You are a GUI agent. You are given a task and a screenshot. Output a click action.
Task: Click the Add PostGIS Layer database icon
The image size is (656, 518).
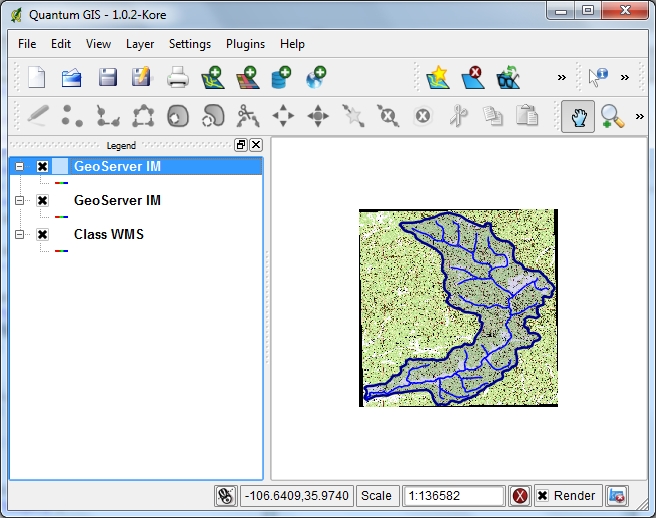pyautogui.click(x=281, y=77)
